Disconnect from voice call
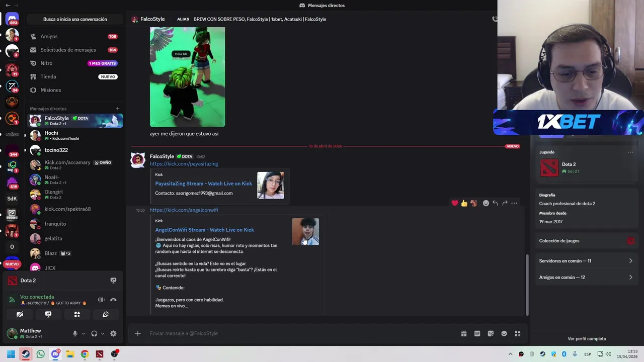644x362 pixels. tap(113, 300)
